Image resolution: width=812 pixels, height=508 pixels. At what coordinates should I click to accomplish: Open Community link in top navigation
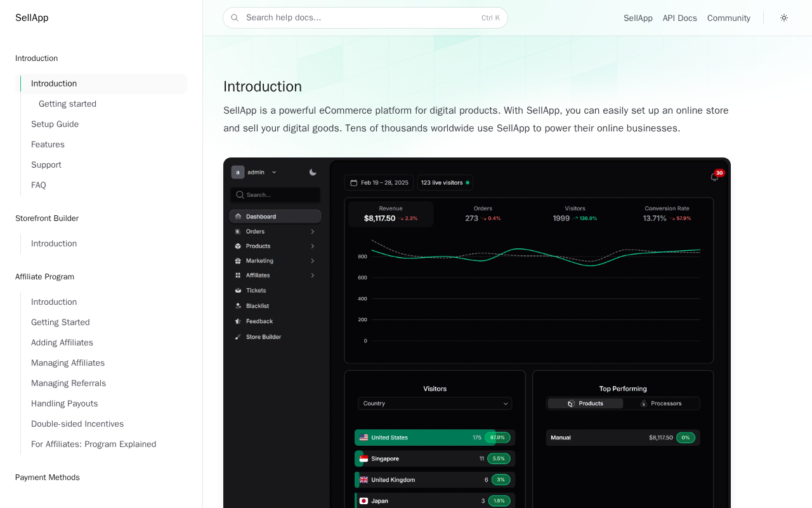tap(729, 18)
